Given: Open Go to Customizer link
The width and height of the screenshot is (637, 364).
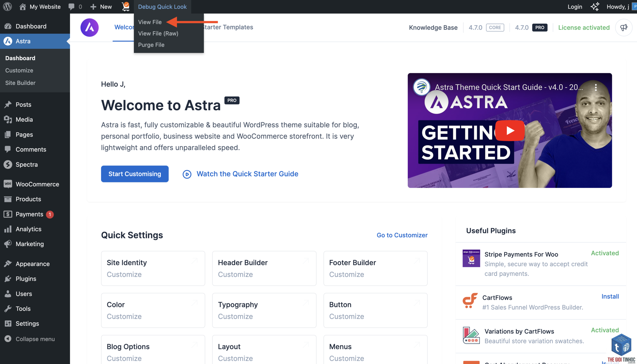Looking at the screenshot, I should 402,235.
